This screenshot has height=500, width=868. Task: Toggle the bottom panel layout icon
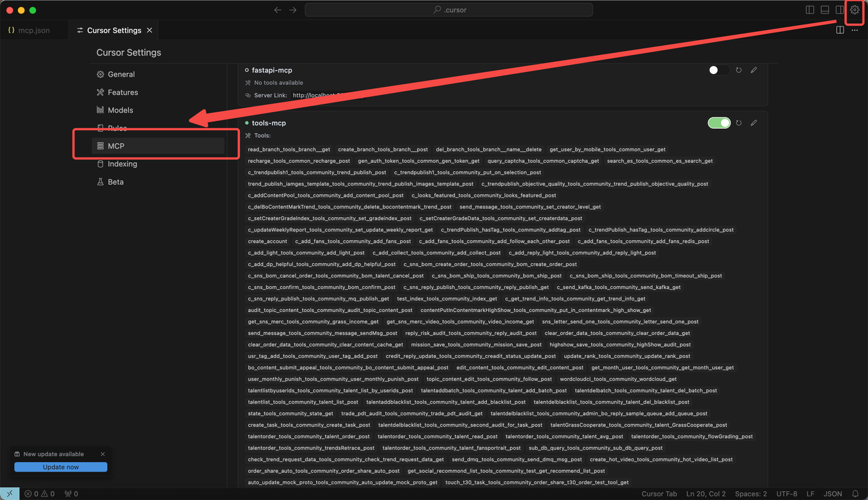[x=825, y=10]
